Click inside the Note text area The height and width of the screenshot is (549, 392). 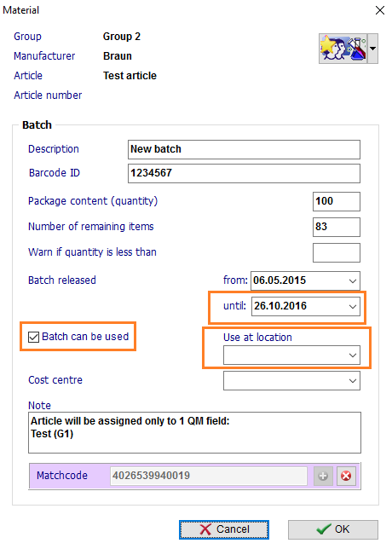coord(194,433)
